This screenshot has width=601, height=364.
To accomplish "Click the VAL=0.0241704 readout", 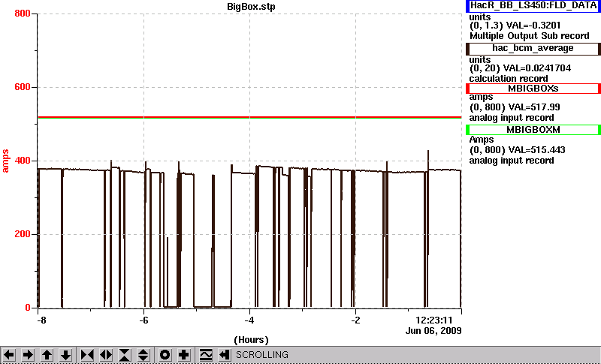I will point(539,68).
